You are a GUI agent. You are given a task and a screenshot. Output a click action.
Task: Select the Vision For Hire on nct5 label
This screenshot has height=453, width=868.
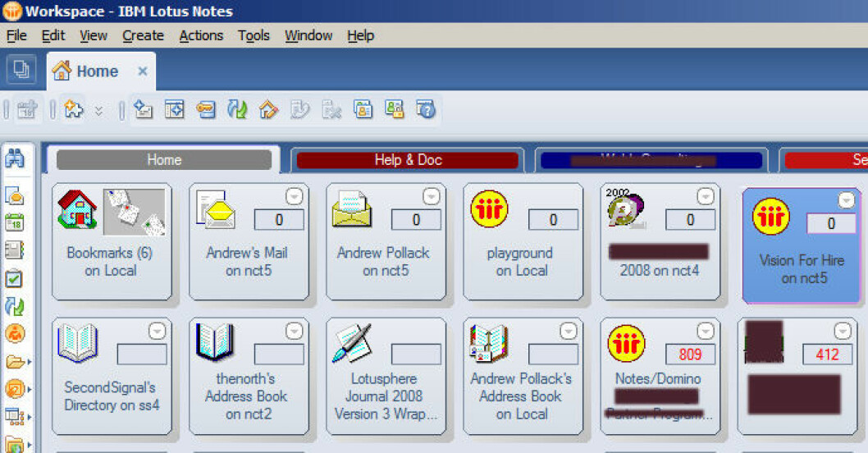click(x=802, y=269)
